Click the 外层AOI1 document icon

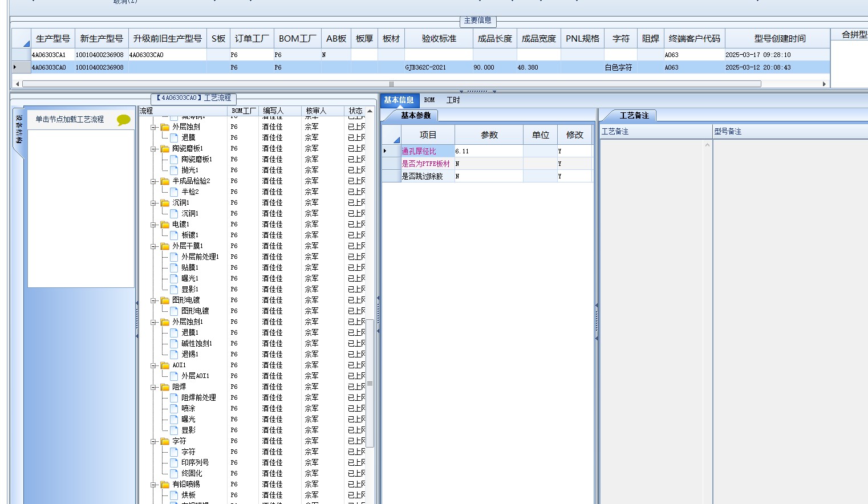[x=175, y=376]
